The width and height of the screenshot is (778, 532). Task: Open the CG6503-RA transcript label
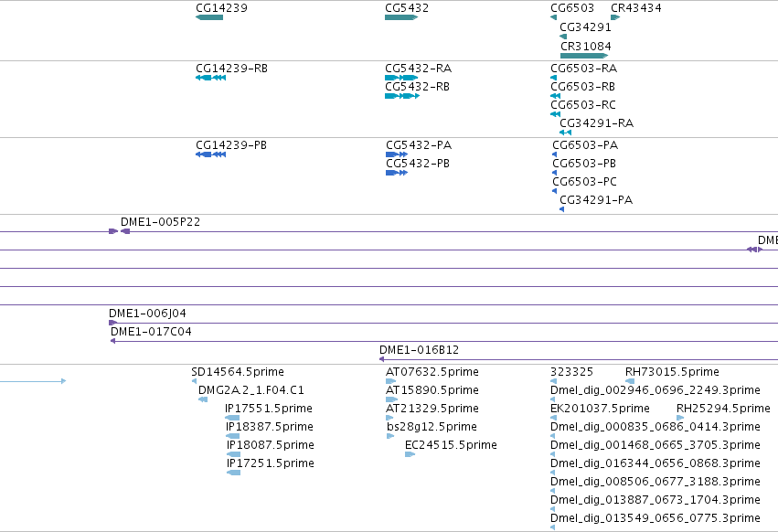click(x=584, y=68)
